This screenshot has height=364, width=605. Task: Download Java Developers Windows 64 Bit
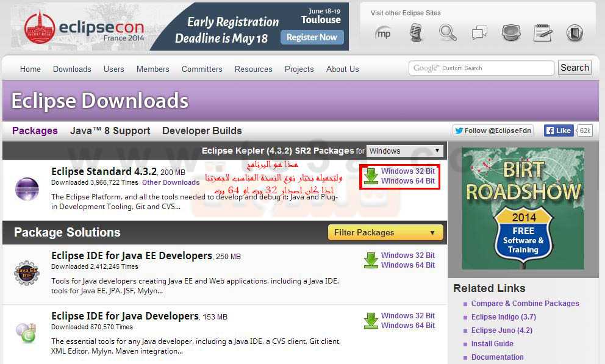pyautogui.click(x=408, y=326)
